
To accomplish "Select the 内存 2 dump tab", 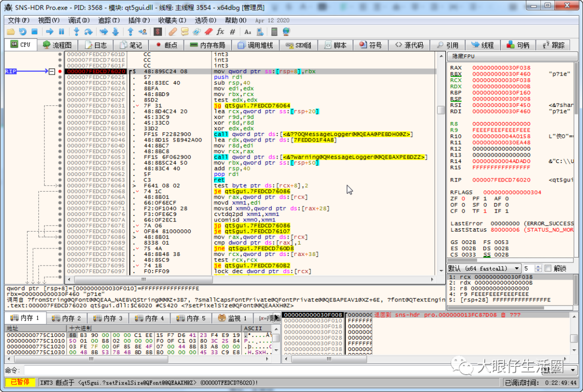I will tap(67, 318).
